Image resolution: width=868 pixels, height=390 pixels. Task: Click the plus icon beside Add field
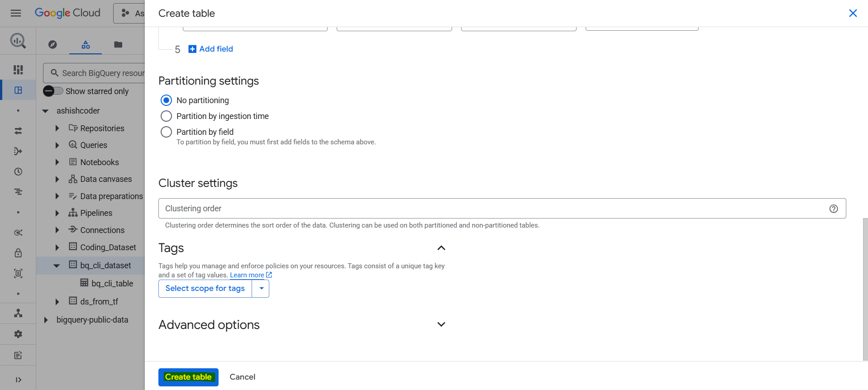(x=192, y=49)
